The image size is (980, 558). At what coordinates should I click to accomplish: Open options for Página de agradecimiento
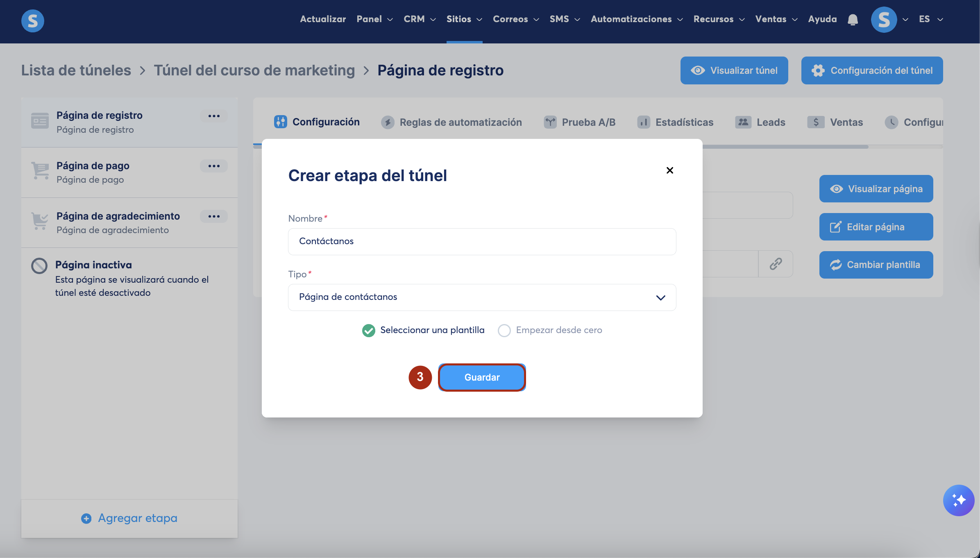[214, 216]
